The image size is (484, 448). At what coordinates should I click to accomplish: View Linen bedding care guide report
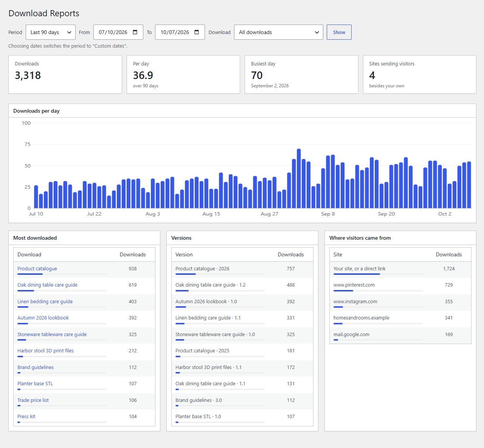point(45,302)
